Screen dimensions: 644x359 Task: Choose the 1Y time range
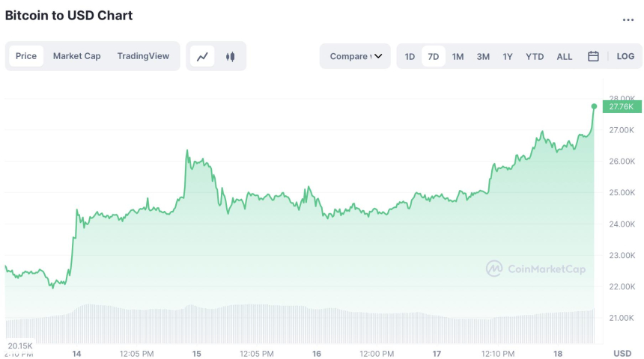[x=508, y=56]
